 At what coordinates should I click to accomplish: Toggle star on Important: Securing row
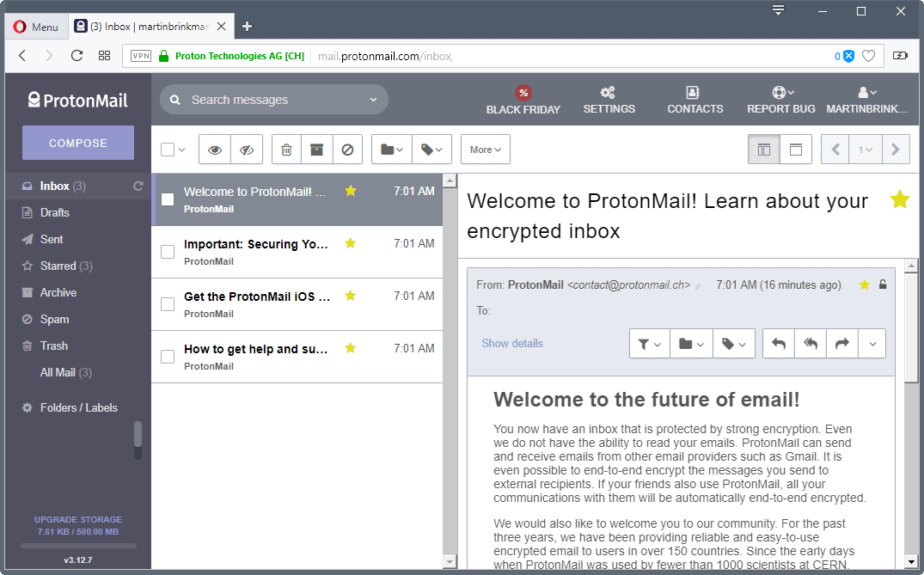(x=351, y=243)
